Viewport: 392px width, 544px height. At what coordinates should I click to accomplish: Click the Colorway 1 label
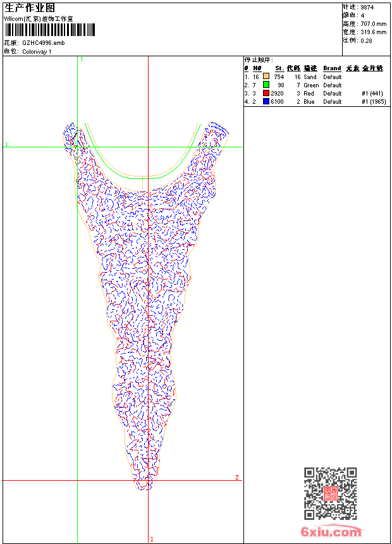tap(37, 51)
